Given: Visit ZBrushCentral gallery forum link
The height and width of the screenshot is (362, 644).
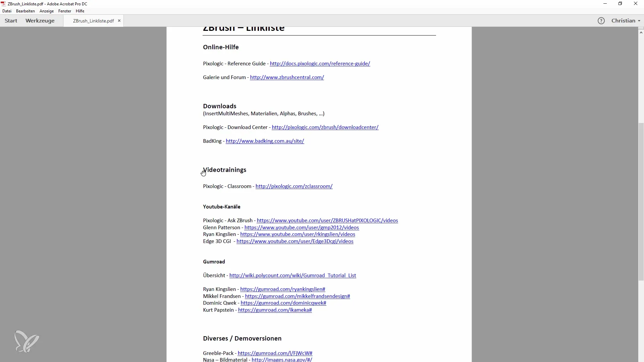Looking at the screenshot, I should tap(287, 77).
